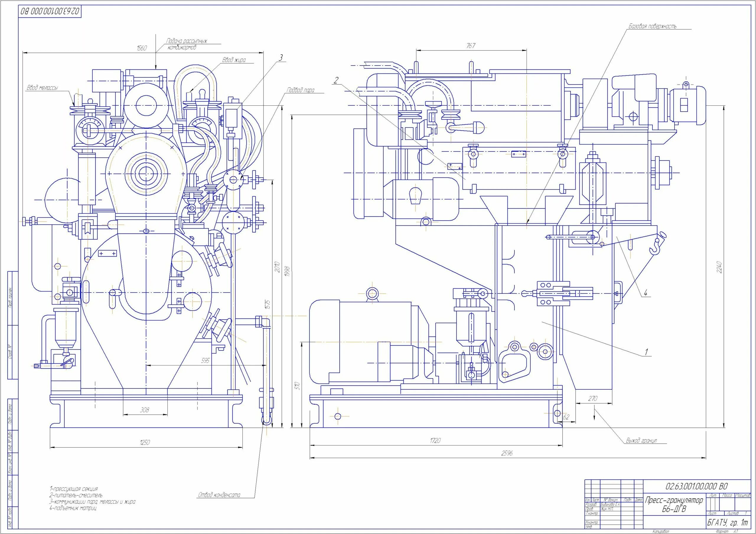Select the 'Ввод жира' label
Viewport: 756px width, 534px height.
[234, 60]
